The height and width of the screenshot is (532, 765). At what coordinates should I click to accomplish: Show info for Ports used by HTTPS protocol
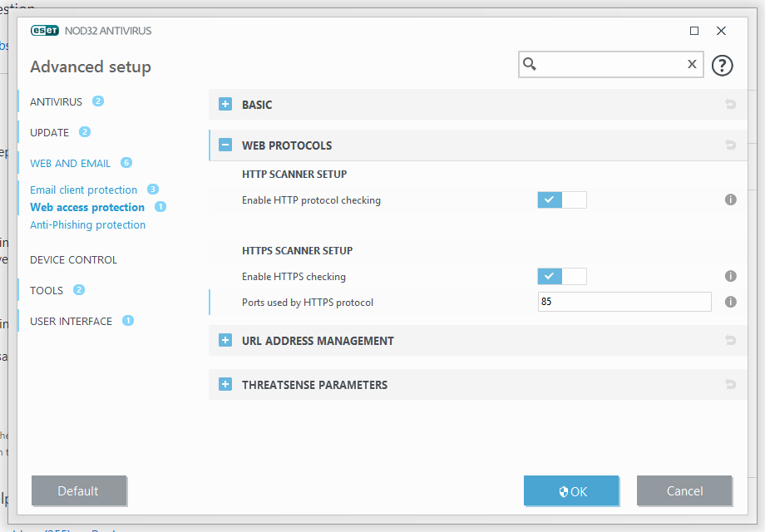[730, 302]
